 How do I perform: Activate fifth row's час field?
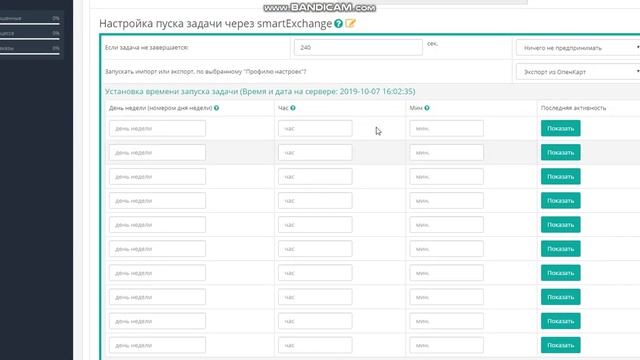(315, 225)
